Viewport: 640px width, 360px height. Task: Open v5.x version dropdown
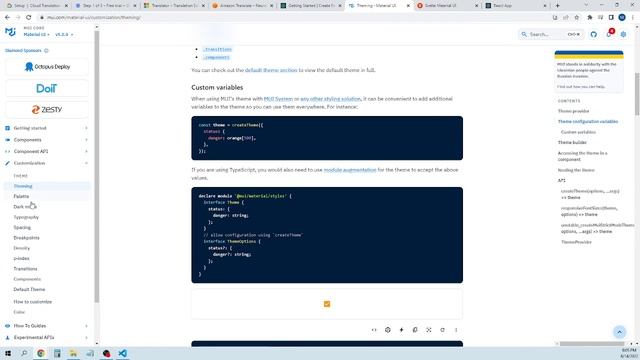coord(64,35)
